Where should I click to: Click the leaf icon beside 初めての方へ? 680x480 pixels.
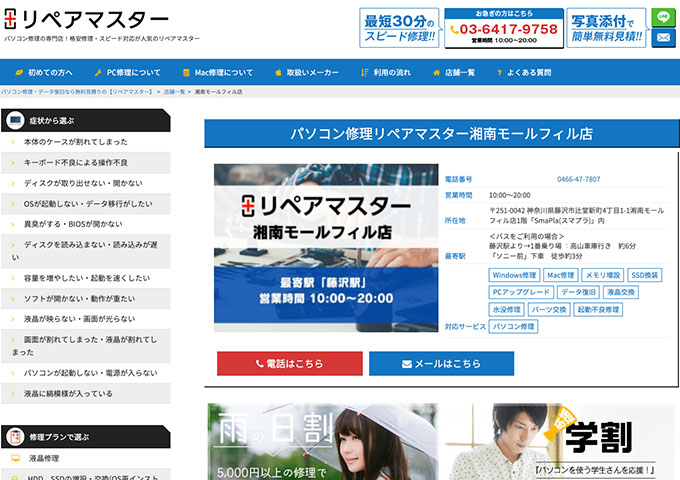[19, 72]
